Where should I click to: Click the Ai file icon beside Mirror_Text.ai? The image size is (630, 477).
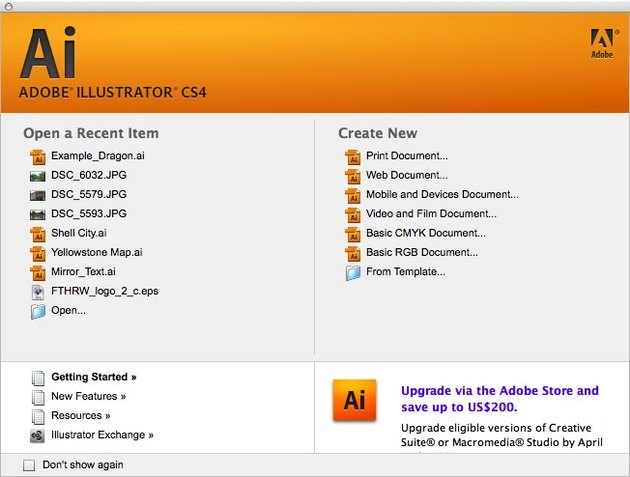tap(38, 272)
